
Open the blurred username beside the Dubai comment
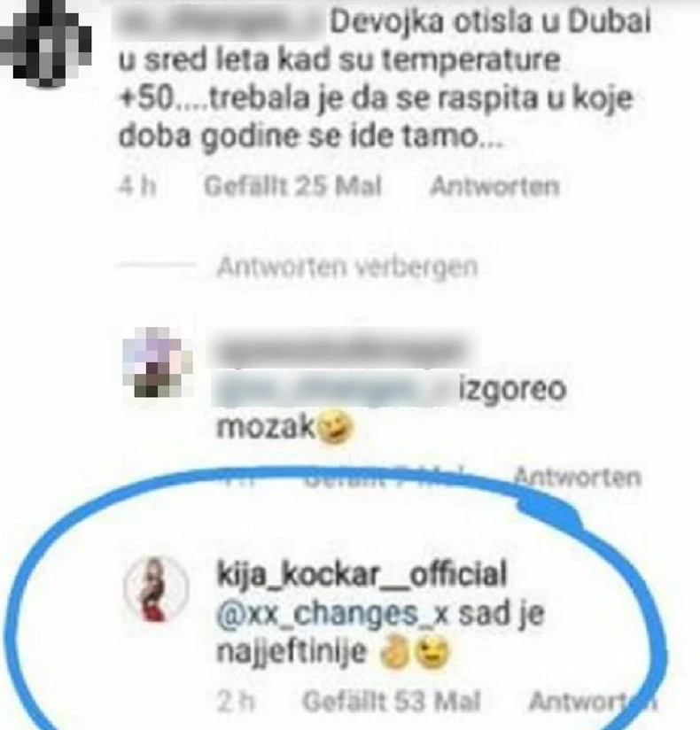(x=217, y=23)
